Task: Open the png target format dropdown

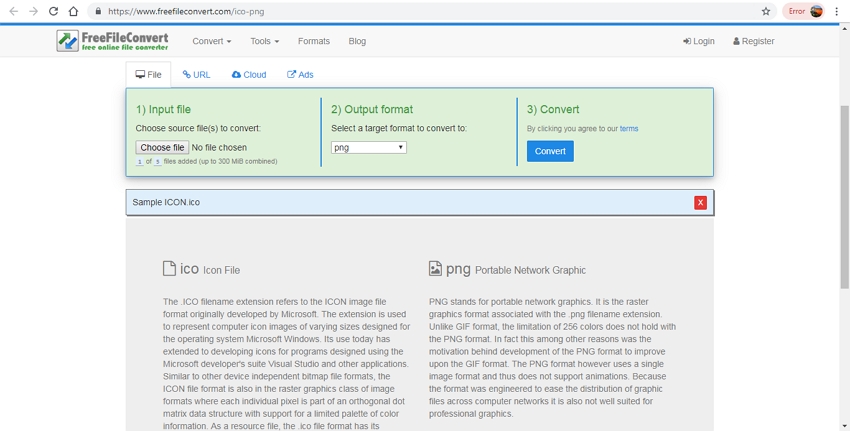Action: [369, 147]
